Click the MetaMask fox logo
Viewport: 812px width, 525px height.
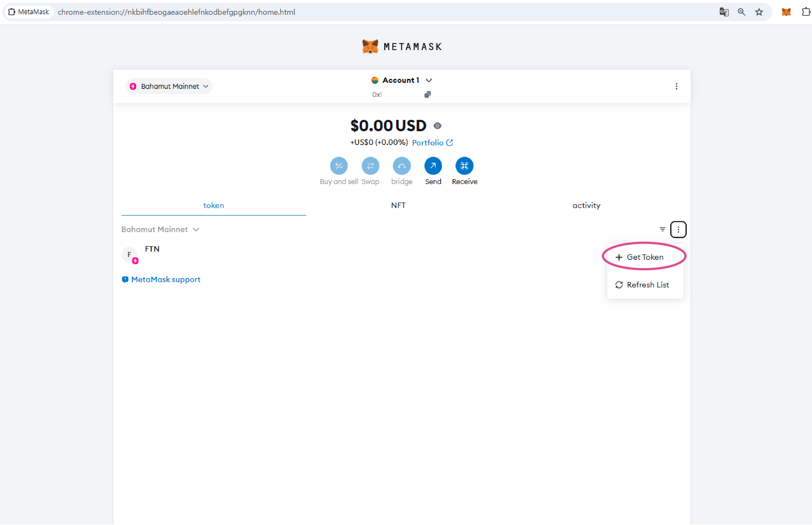click(x=370, y=46)
